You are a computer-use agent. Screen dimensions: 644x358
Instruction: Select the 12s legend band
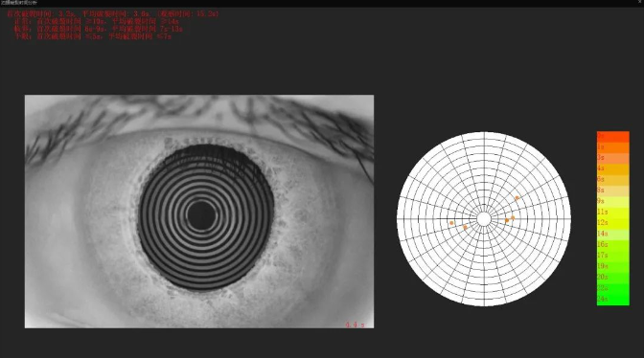pyautogui.click(x=612, y=223)
